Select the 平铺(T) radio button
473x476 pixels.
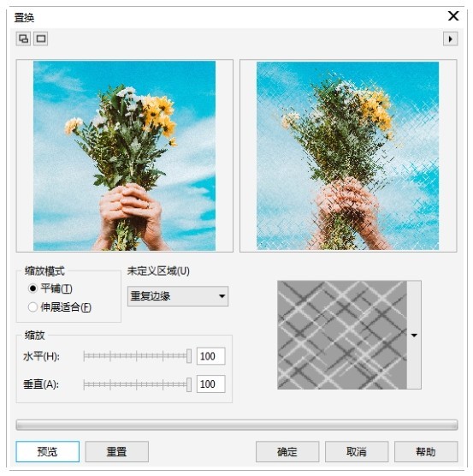(33, 289)
